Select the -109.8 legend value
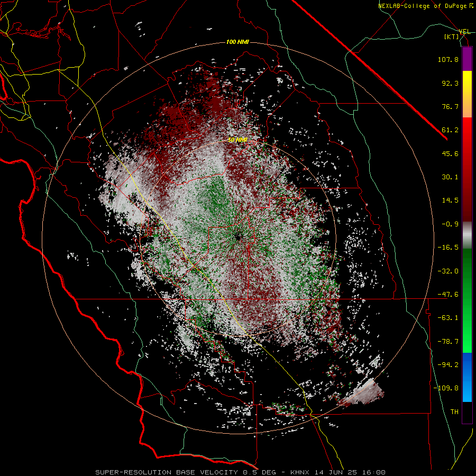The image size is (476, 476). coord(446,388)
